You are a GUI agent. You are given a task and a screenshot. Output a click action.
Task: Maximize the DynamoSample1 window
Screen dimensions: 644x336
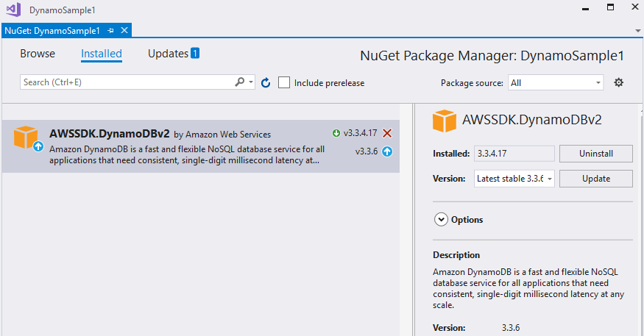(611, 7)
